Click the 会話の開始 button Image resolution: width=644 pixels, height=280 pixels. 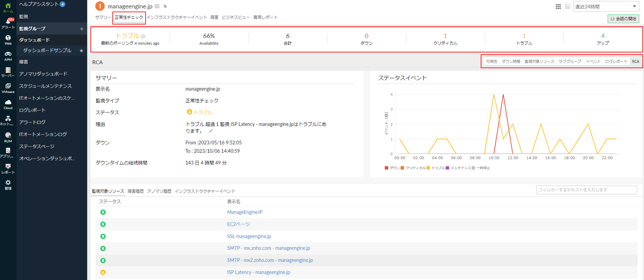click(623, 19)
